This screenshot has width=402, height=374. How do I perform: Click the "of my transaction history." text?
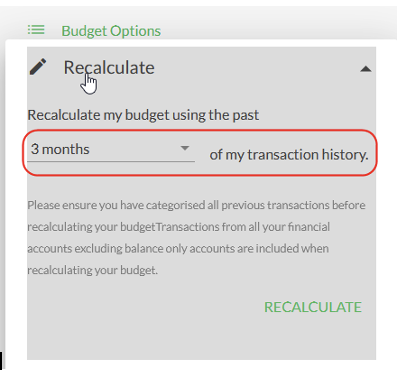point(289,155)
